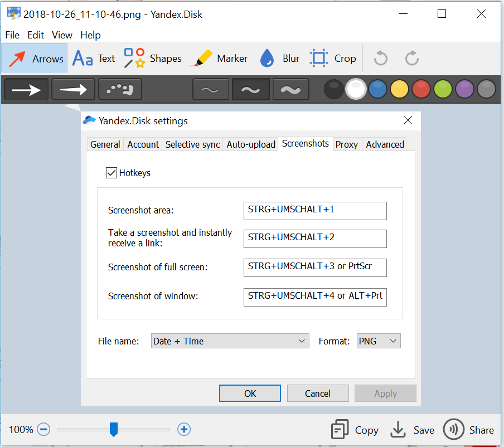
Task: Save the edited screenshot
Action: point(412,430)
